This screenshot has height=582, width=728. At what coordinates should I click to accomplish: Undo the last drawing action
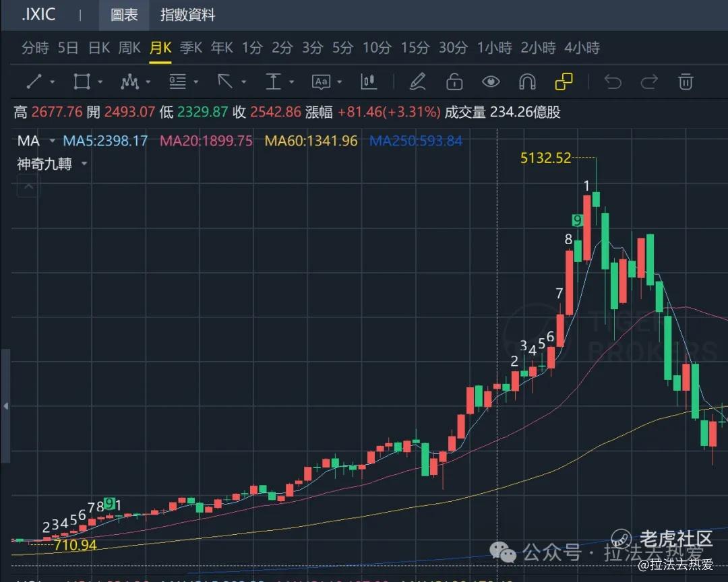[x=613, y=82]
